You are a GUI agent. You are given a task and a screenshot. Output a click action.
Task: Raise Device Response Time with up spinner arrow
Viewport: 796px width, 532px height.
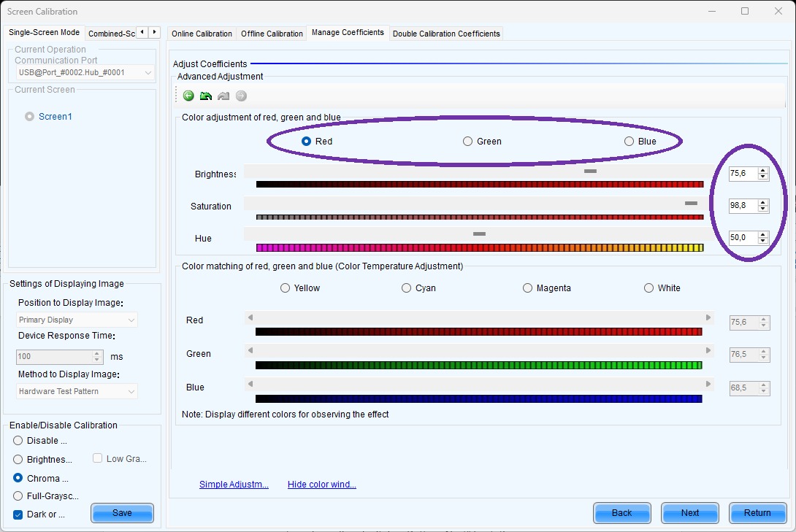pyautogui.click(x=97, y=353)
